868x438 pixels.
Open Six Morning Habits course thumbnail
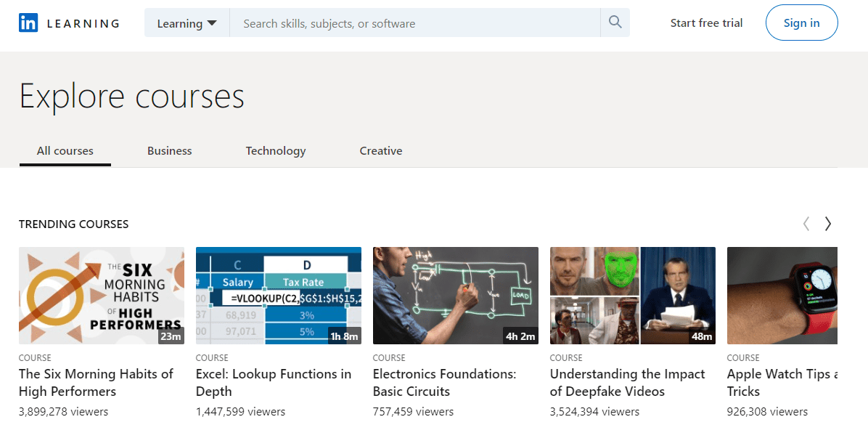(102, 296)
